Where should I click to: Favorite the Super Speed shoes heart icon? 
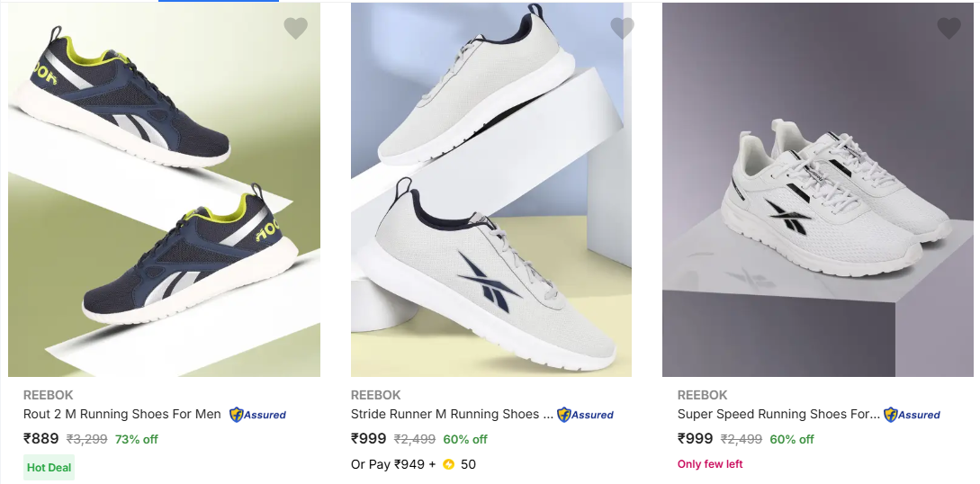[x=949, y=29]
